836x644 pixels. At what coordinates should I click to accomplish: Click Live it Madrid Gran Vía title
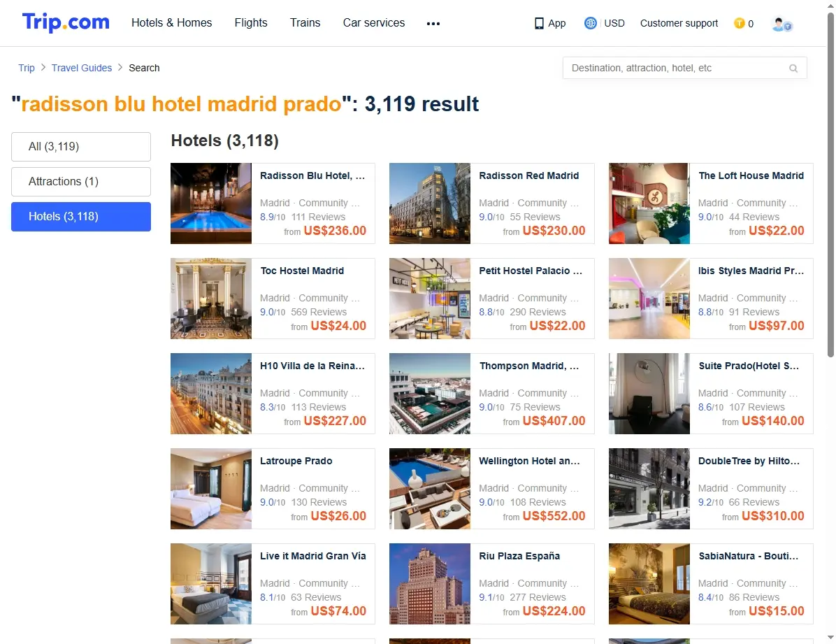313,556
